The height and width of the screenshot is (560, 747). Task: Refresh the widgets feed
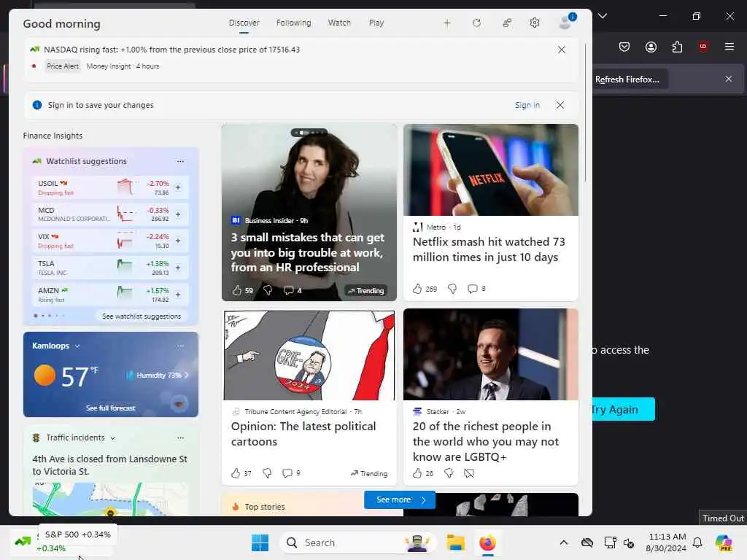476,23
